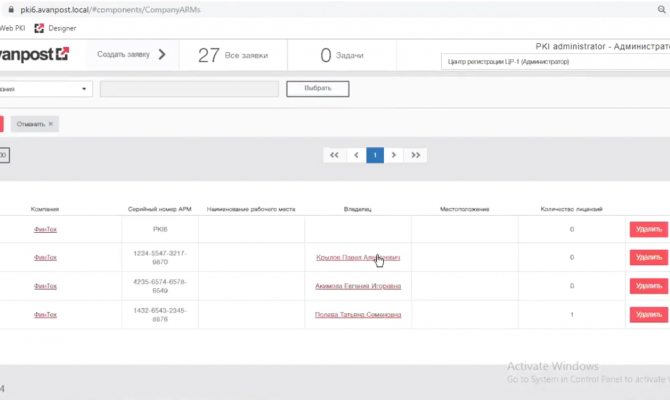Select serial number PKI6 cell
The height and width of the screenshot is (400, 670).
pyautogui.click(x=160, y=229)
